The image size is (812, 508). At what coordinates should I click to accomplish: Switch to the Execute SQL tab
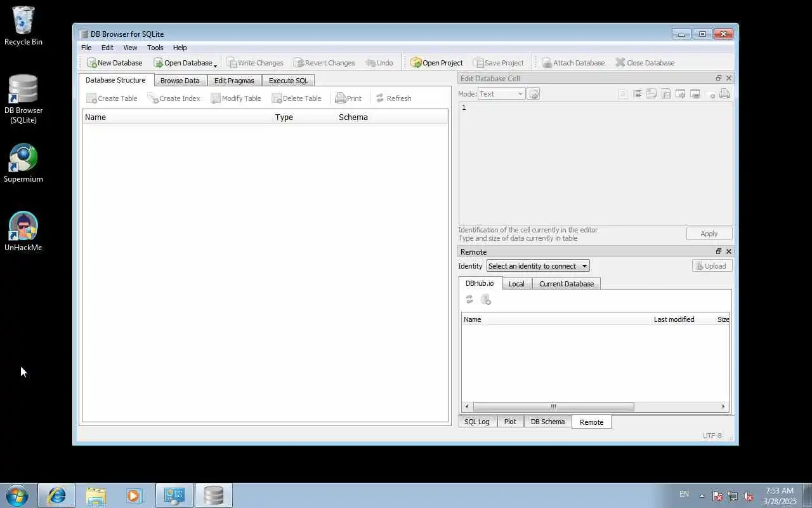288,81
